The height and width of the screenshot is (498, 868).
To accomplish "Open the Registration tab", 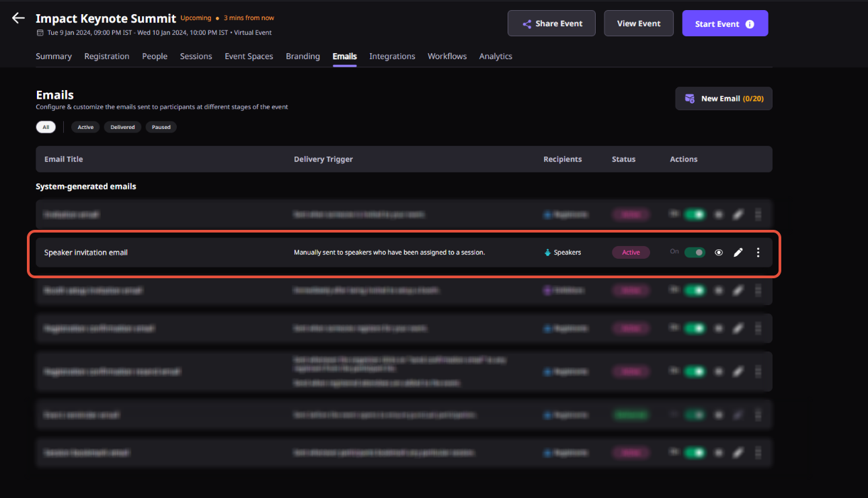I will [107, 56].
